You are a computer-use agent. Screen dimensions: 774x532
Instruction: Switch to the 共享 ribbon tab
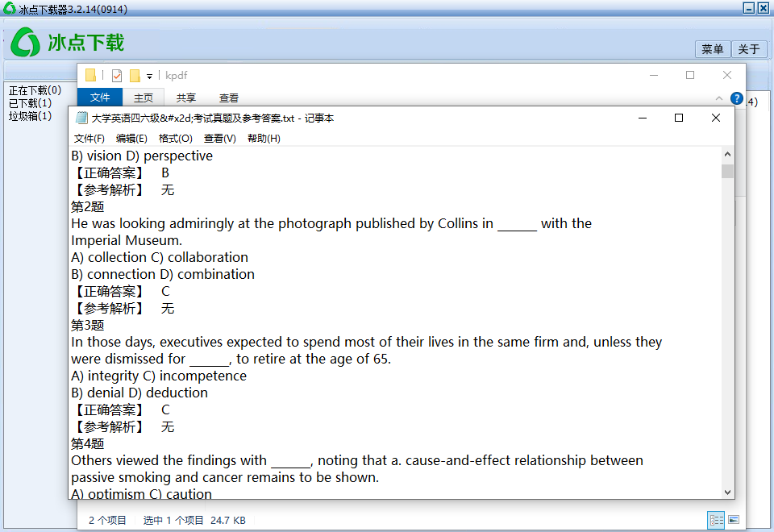(186, 98)
